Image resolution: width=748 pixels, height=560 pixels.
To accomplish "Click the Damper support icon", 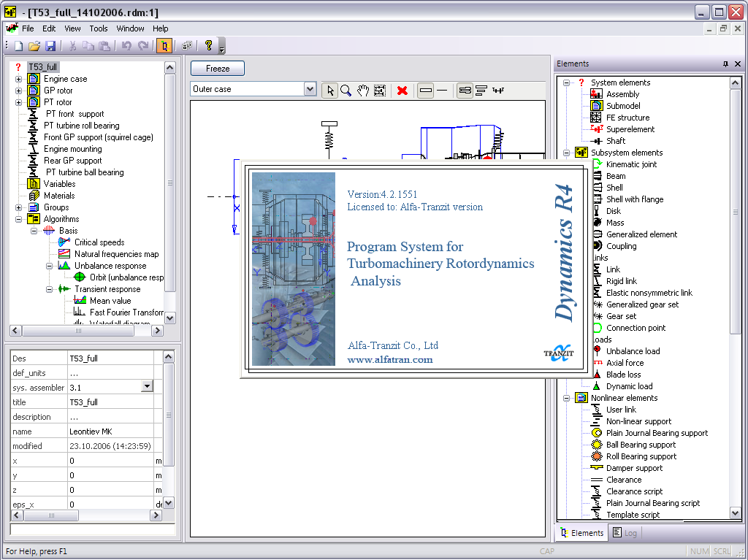I will click(597, 468).
